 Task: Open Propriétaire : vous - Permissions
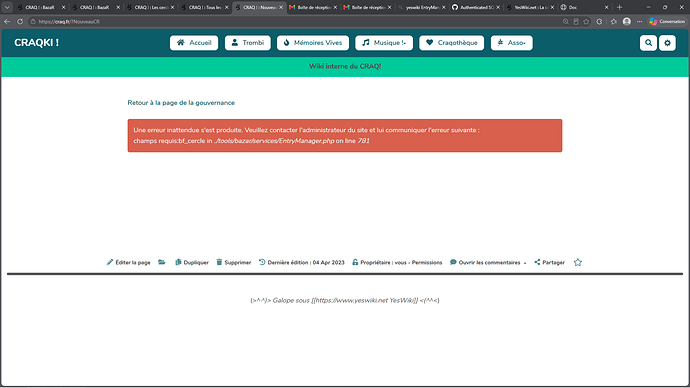[x=397, y=262]
